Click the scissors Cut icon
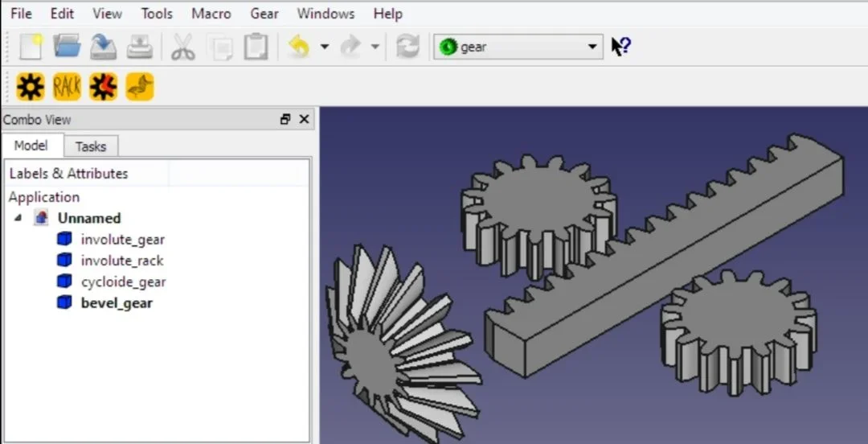 [182, 47]
